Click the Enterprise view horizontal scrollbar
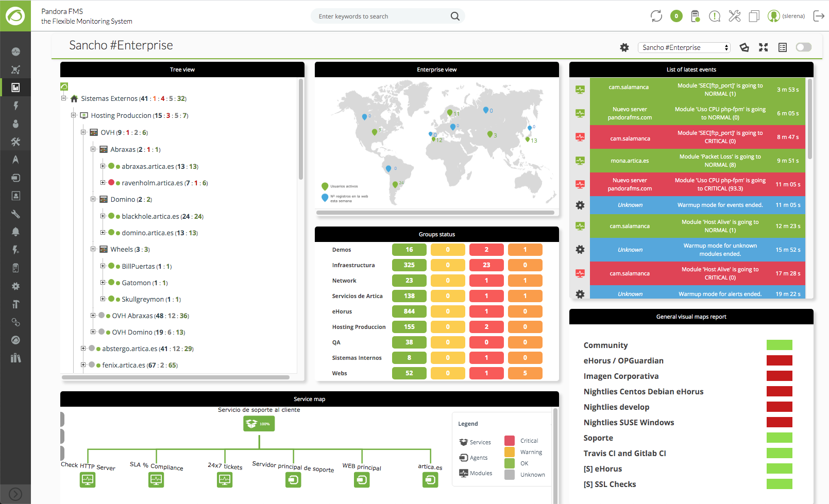829x504 pixels. (x=435, y=212)
